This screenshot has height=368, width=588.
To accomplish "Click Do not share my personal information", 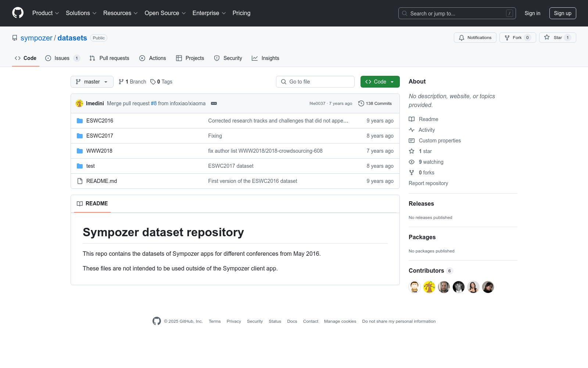I will [x=399, y=321].
